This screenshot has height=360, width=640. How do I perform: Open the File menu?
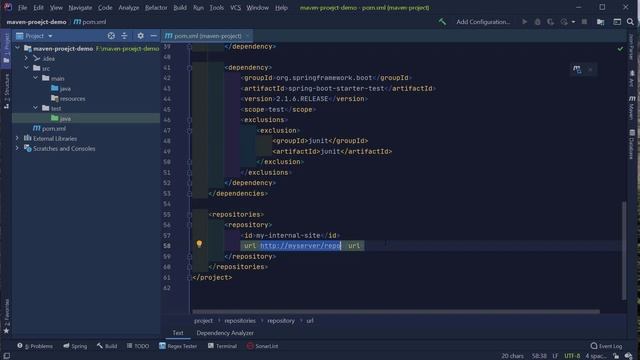point(22,7)
